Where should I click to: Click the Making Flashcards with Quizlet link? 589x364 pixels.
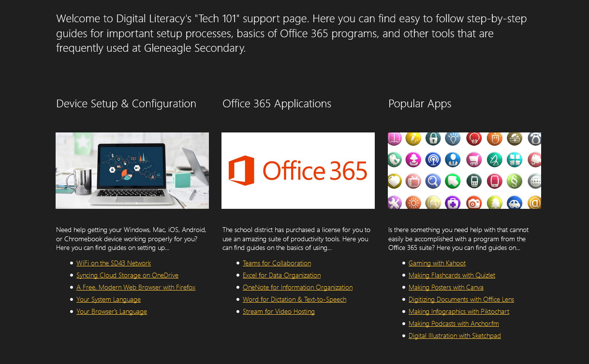coord(452,275)
